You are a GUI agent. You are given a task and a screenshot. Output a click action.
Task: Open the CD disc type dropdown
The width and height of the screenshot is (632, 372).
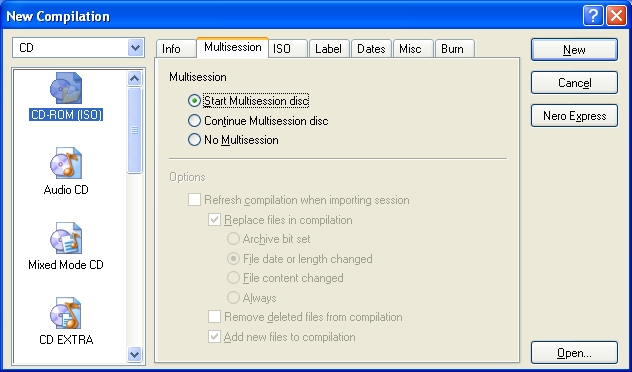click(x=135, y=48)
